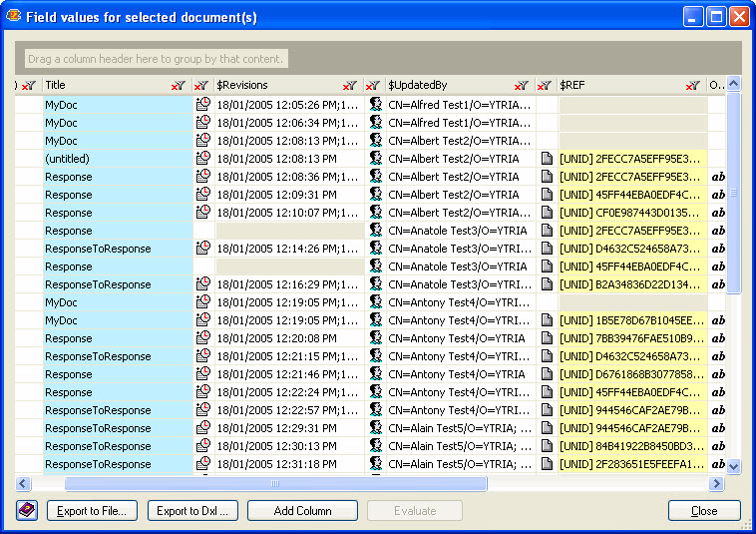Click the horizontal scrollbar thumb
The image size is (756, 534).
coord(275,484)
